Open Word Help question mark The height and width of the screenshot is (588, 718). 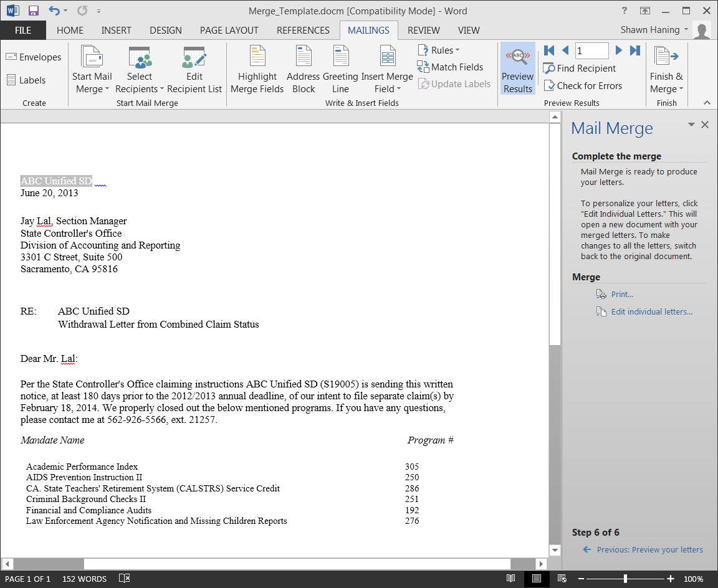(624, 11)
